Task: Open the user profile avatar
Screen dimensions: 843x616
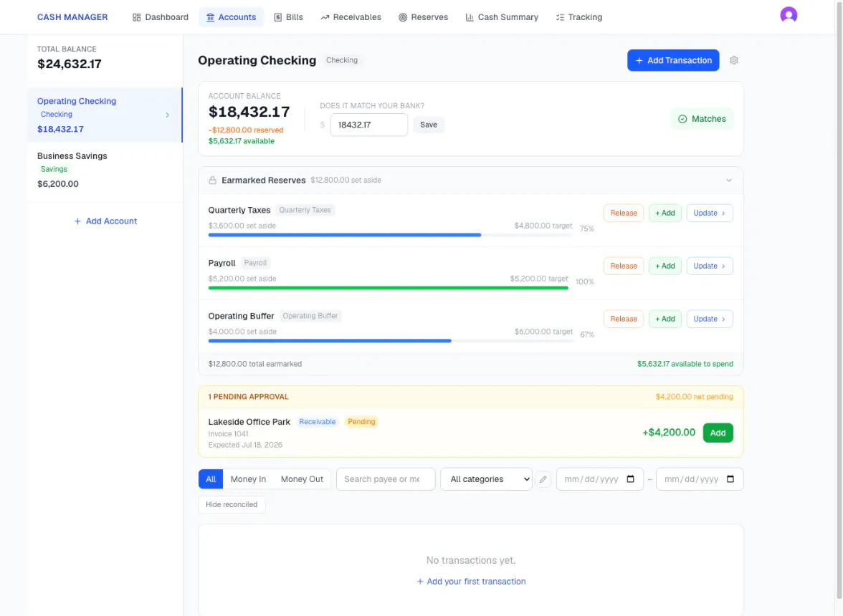Action: 789,15
